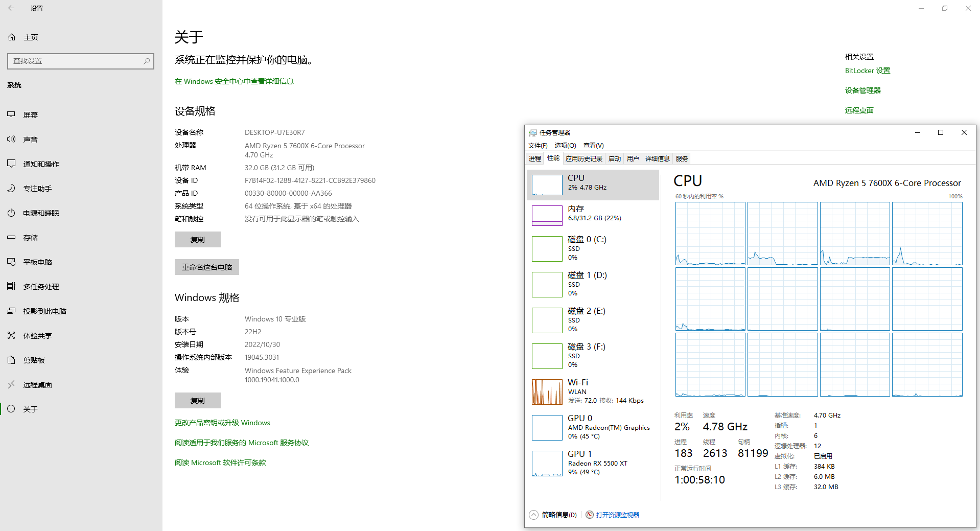Open BitLocker 设置 link
The image size is (980, 531).
click(x=868, y=71)
